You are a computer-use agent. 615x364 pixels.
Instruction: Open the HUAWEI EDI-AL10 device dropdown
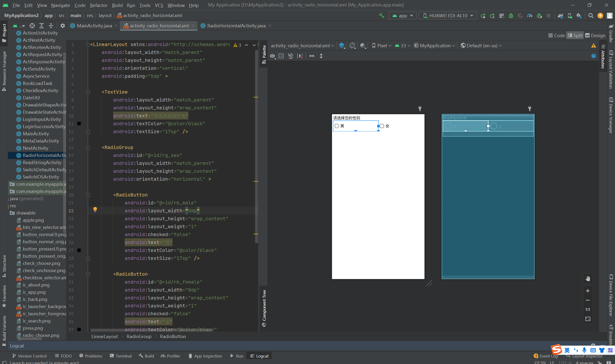click(x=448, y=16)
